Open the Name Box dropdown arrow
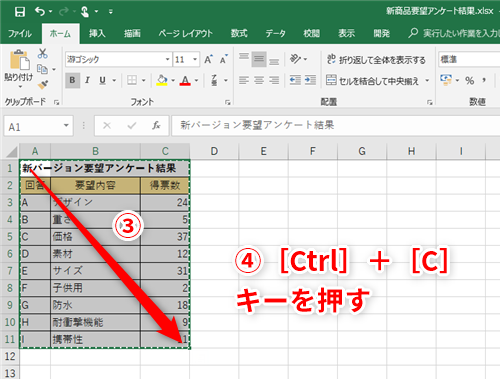Screen dimensions: 500x379 pos(66,126)
